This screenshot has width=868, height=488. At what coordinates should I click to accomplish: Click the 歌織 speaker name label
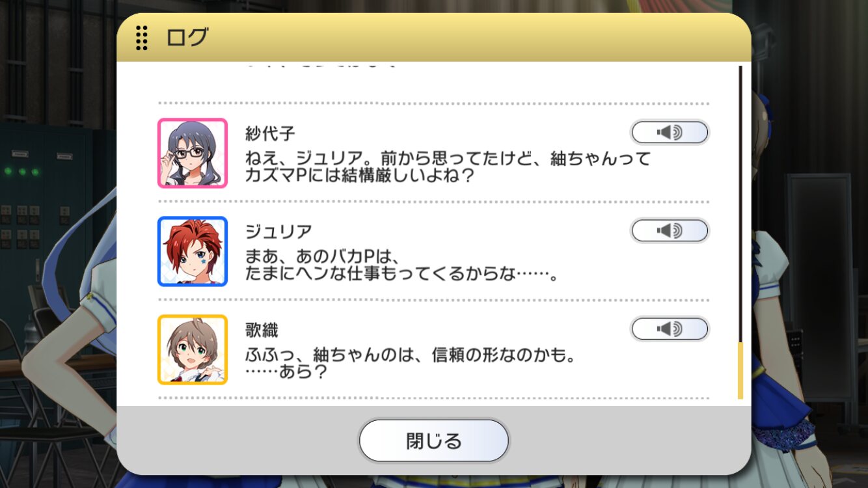[x=262, y=331]
